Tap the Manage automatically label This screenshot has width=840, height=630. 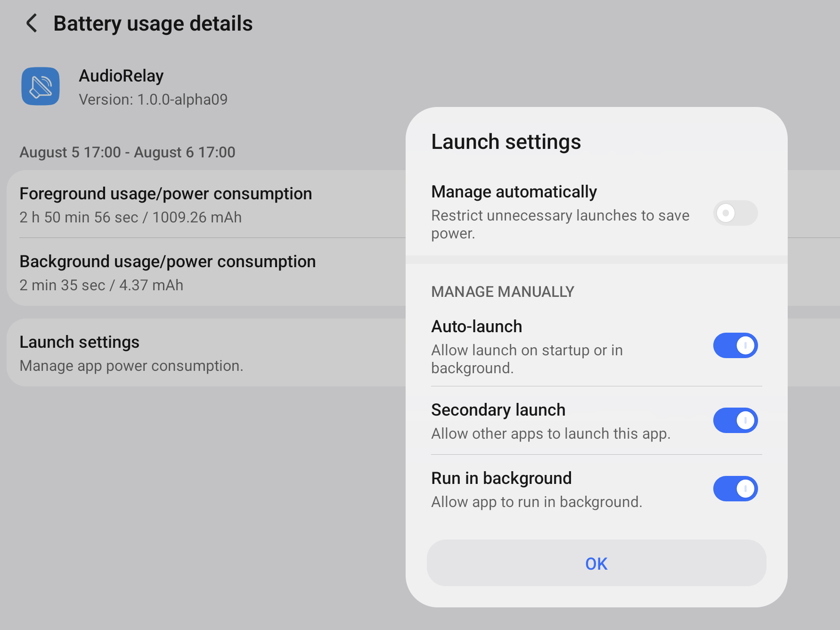click(x=514, y=192)
